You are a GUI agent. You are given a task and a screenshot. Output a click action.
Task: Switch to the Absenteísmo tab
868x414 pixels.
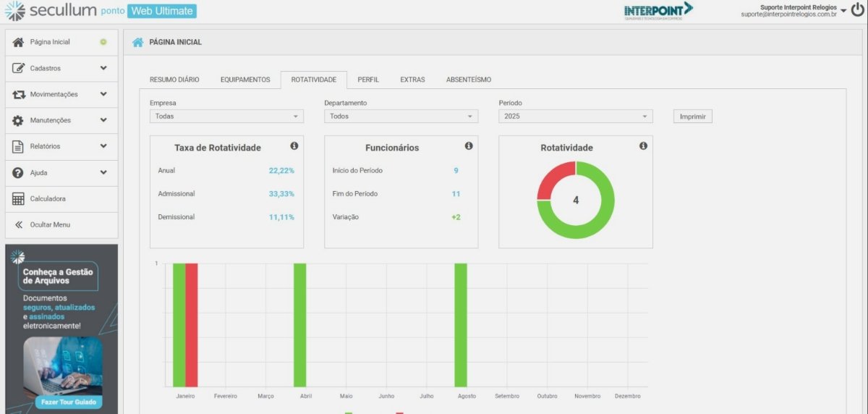[x=468, y=80]
